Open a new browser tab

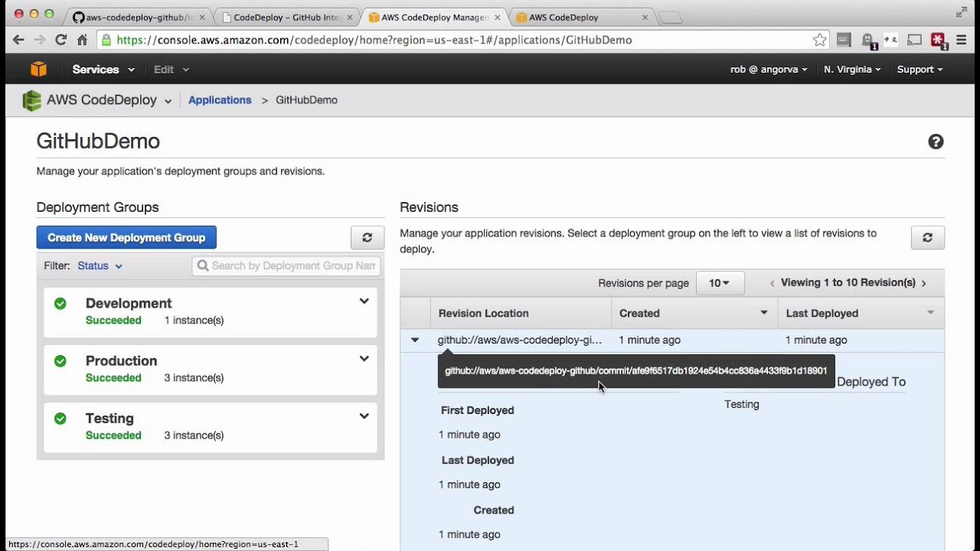669,17
